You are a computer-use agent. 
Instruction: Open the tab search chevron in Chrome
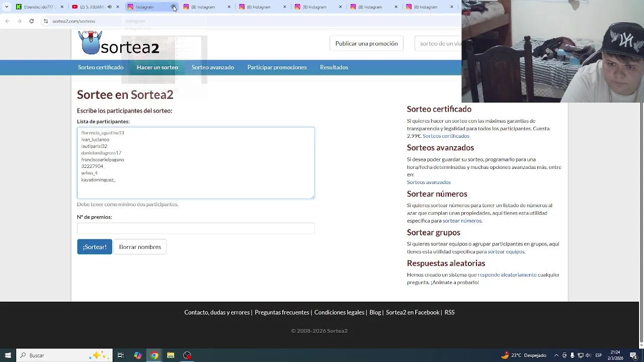7,7
